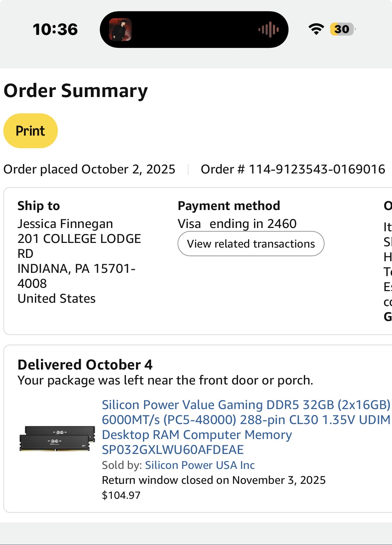Visit the Silicon Power USA Inc seller page

(200, 465)
